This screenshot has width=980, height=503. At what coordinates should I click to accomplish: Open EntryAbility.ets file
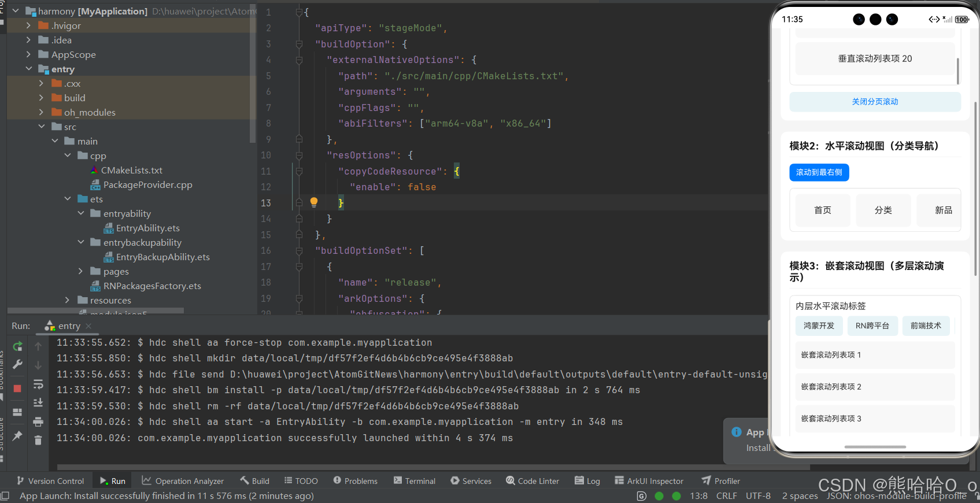[141, 228]
